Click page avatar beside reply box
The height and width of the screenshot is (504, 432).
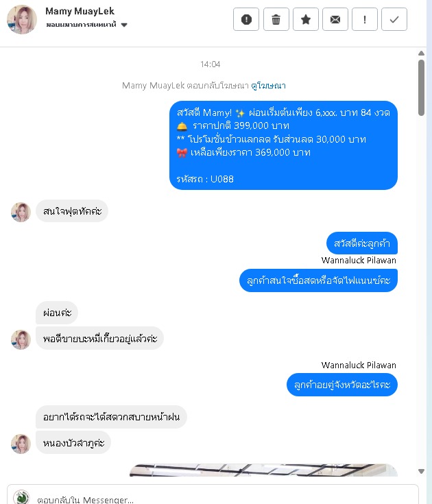click(x=21, y=496)
